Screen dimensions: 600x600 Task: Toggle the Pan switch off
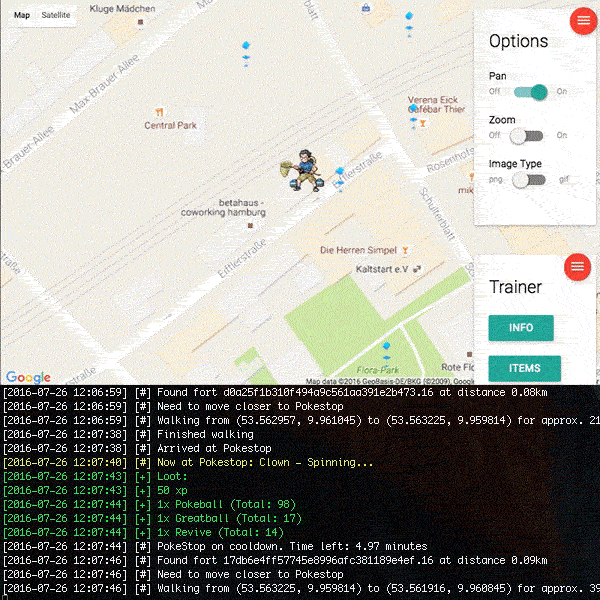pos(530,92)
